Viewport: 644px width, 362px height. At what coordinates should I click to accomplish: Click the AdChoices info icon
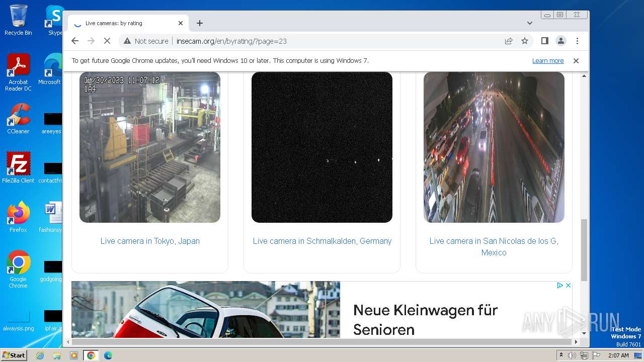click(x=559, y=285)
